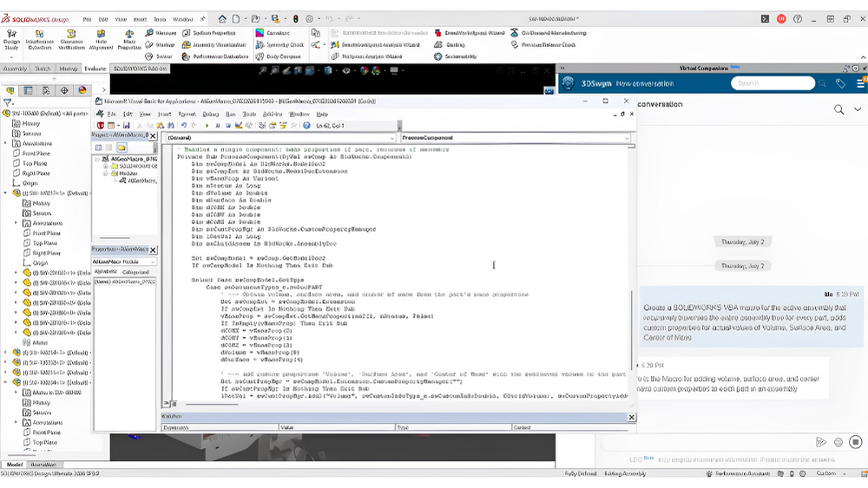Switch to Sketch ribbon tab
This screenshot has height=488, width=868.
click(x=42, y=69)
